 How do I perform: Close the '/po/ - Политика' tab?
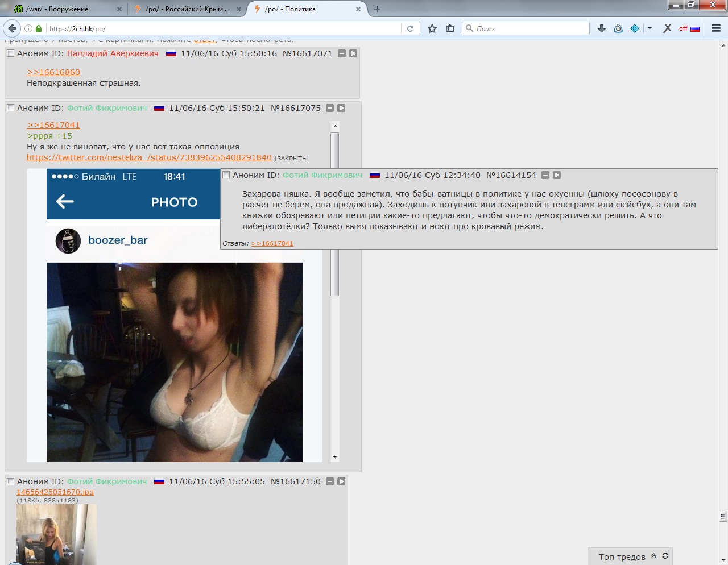point(358,9)
